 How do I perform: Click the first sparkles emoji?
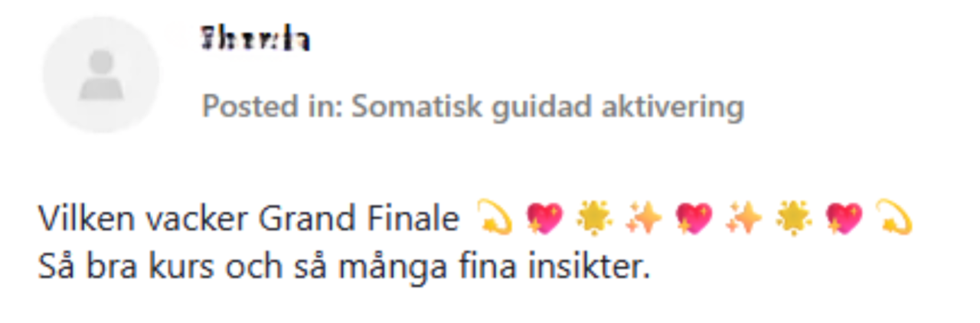[643, 220]
